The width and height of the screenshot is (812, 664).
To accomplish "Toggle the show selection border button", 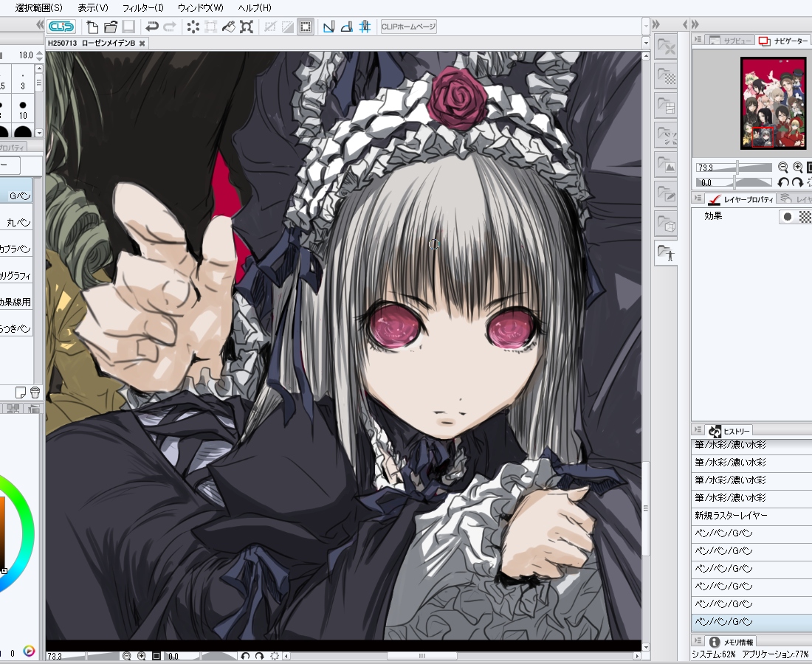I will (x=306, y=27).
